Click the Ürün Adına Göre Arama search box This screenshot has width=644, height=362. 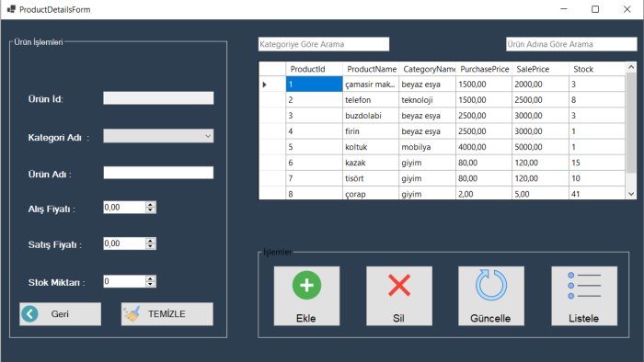pyautogui.click(x=571, y=44)
